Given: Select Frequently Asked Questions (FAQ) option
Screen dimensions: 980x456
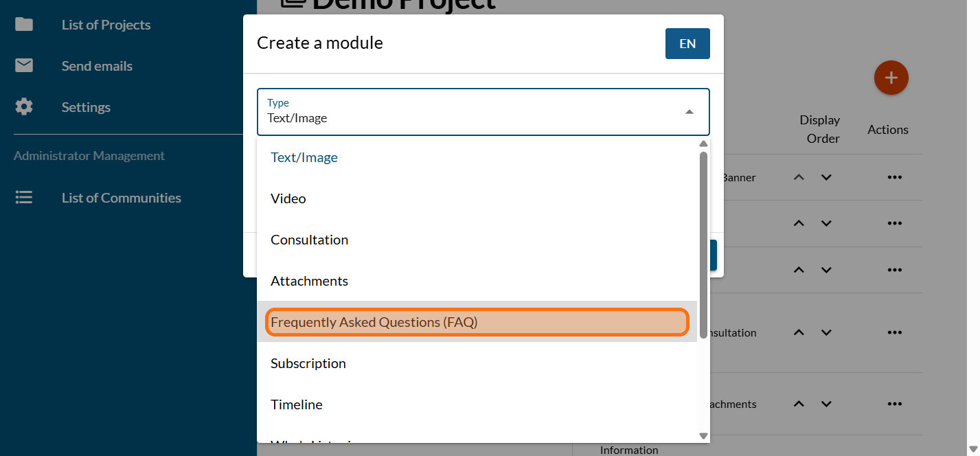Looking at the screenshot, I should point(374,322).
